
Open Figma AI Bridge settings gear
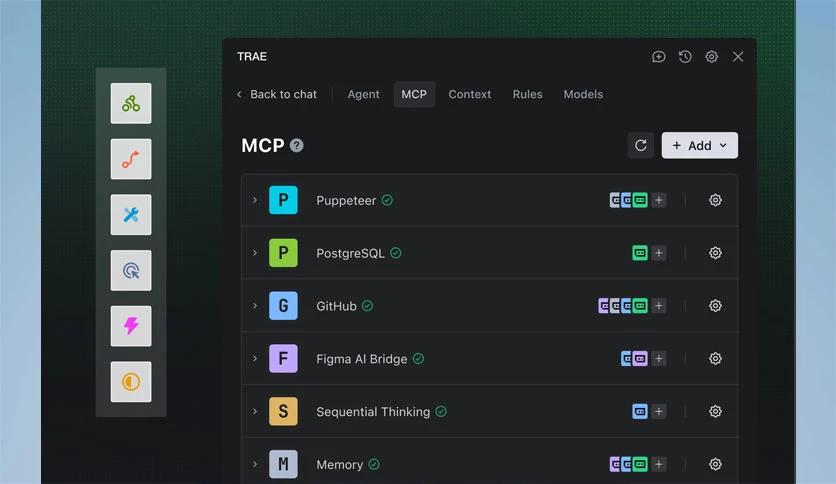(715, 359)
